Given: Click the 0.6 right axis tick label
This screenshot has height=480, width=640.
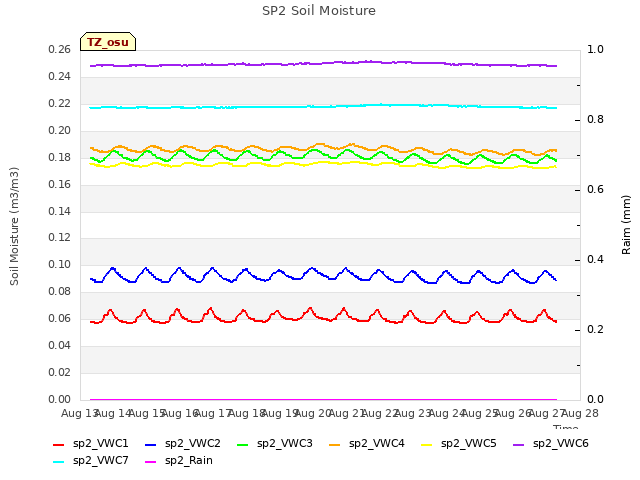Looking at the screenshot, I should click(595, 190).
